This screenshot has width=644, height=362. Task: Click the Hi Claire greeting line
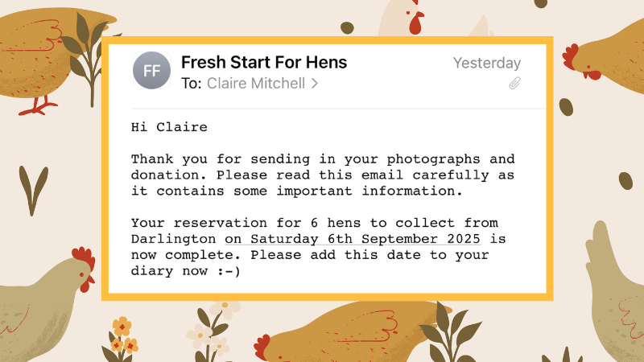(169, 127)
